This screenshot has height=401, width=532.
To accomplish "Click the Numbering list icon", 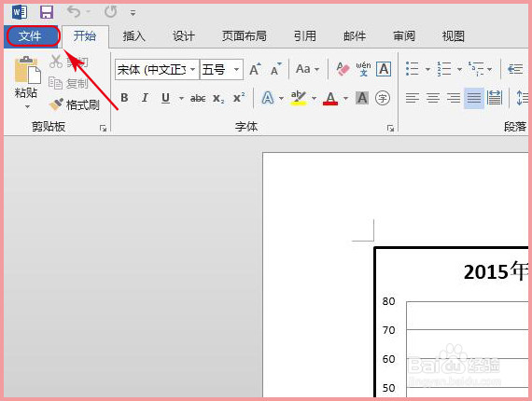I will (443, 69).
